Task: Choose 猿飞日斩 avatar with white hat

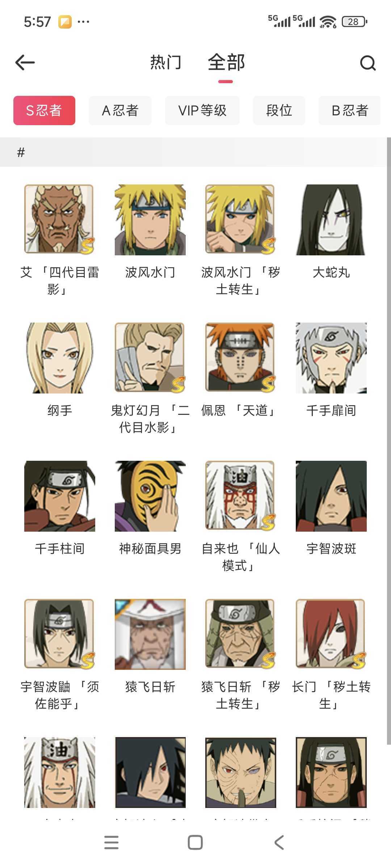Action: tap(150, 634)
